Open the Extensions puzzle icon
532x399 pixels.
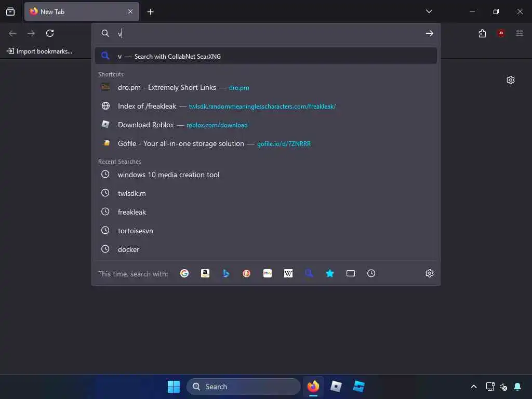click(482, 33)
